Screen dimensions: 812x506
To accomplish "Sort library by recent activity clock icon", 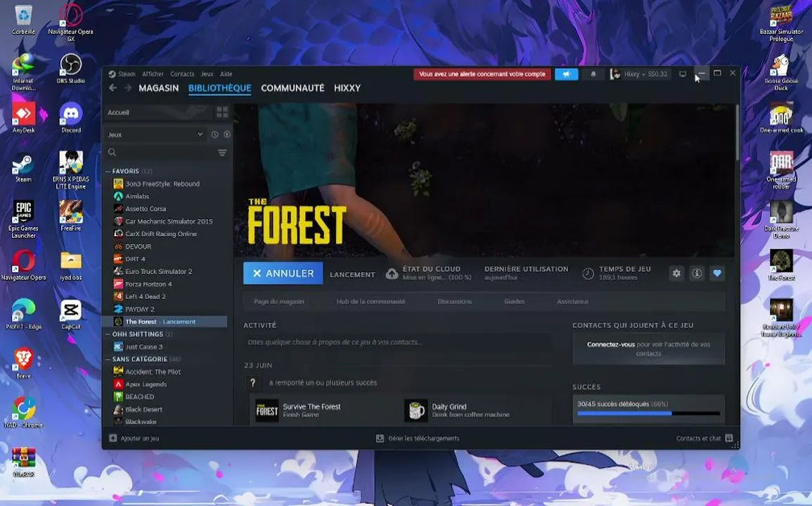I will (x=215, y=135).
